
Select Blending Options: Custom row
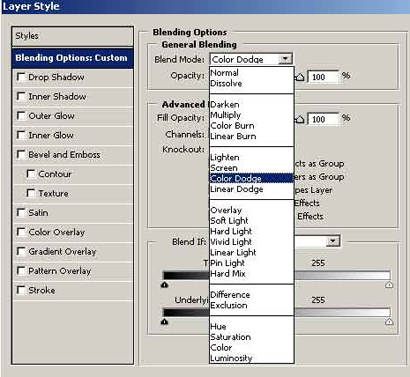tap(73, 58)
